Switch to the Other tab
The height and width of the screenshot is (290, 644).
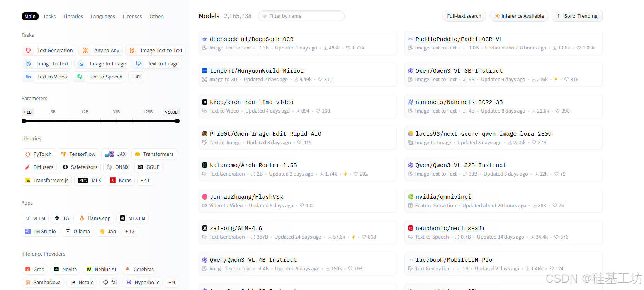156,16
